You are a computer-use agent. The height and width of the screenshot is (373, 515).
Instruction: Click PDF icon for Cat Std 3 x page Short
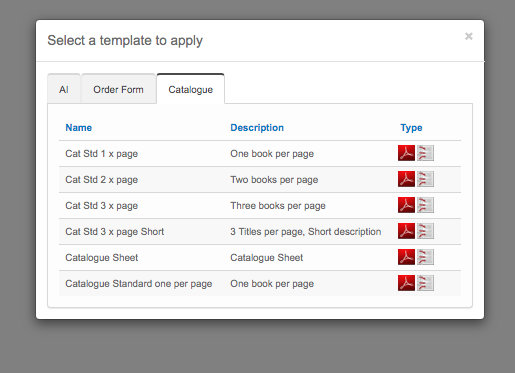tap(406, 231)
